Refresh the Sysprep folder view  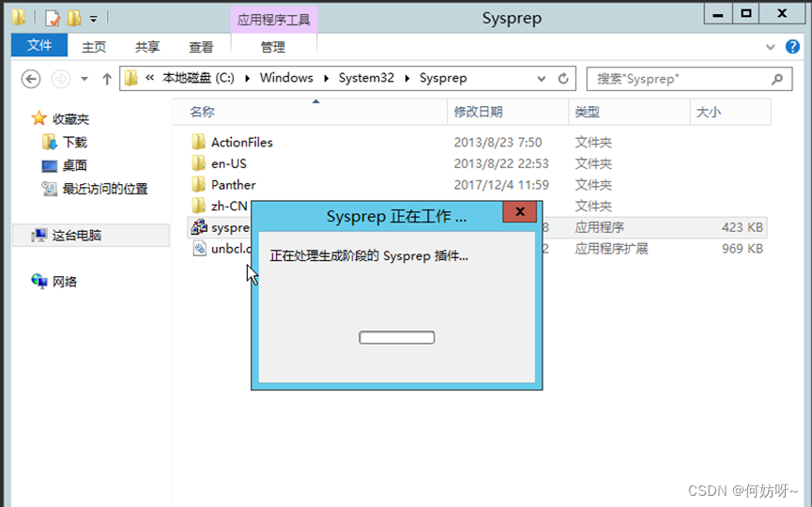[x=563, y=79]
